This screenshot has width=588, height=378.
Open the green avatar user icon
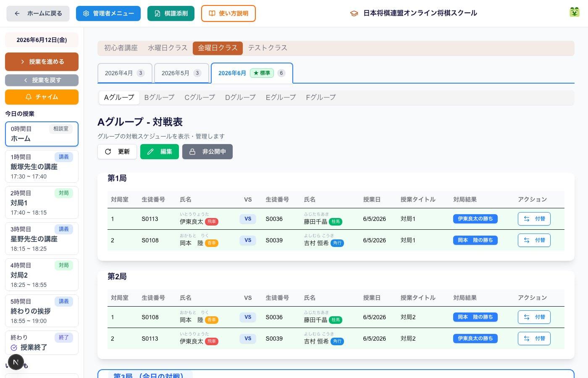click(574, 12)
